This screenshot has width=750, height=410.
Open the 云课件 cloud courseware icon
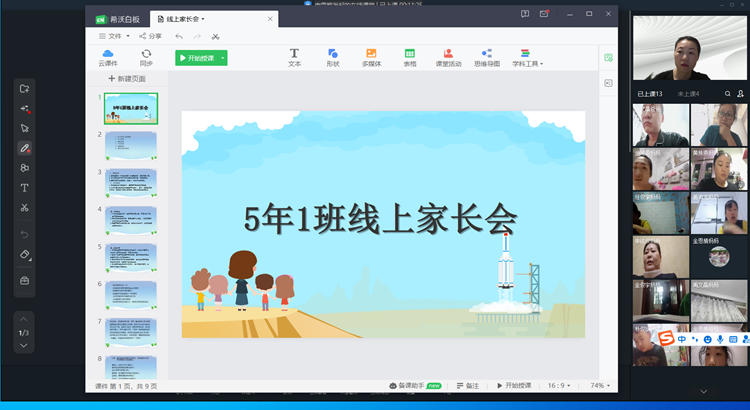coord(107,57)
